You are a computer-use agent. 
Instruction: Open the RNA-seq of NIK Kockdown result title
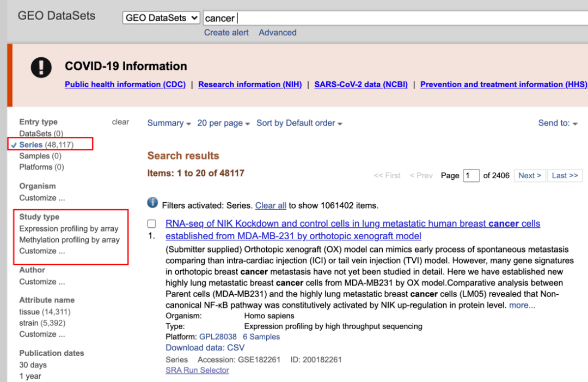click(x=353, y=229)
